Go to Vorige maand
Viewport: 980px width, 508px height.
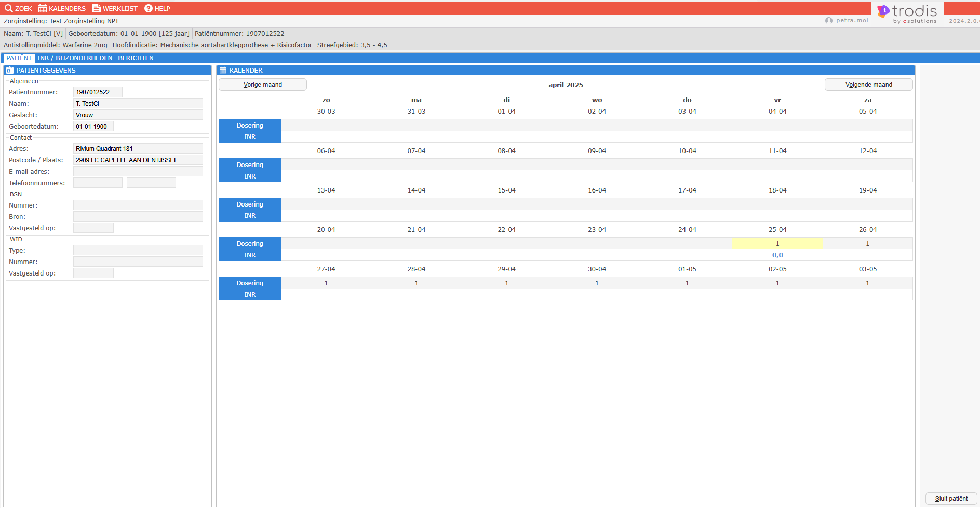(263, 85)
